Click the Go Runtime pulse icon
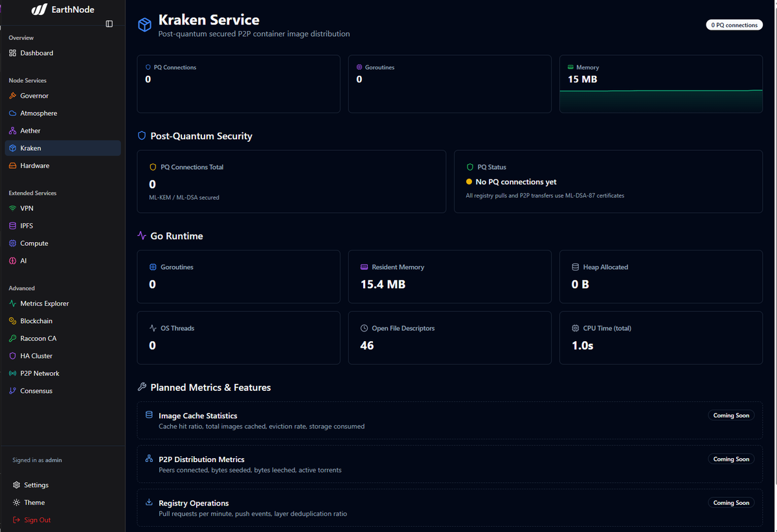The width and height of the screenshot is (777, 532). click(142, 236)
